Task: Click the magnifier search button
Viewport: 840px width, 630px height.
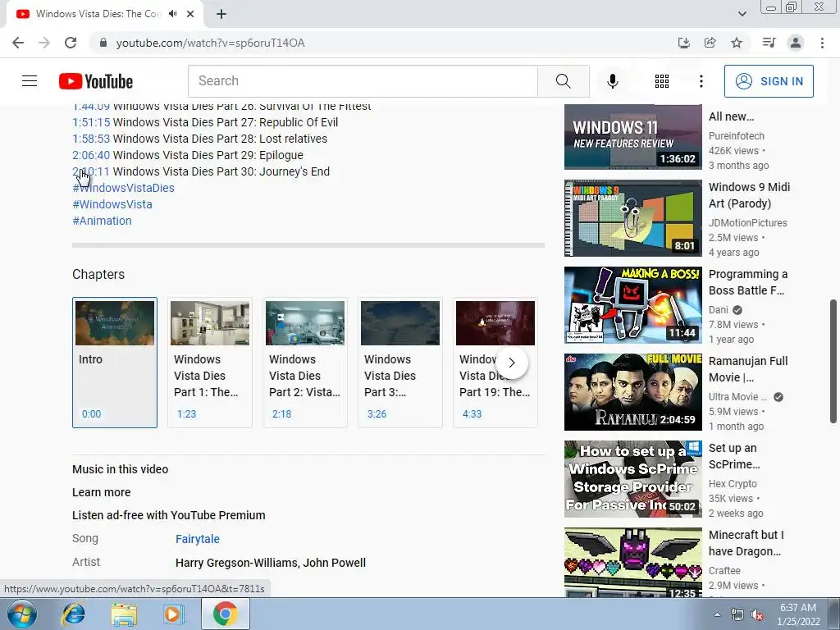Action: tap(563, 81)
